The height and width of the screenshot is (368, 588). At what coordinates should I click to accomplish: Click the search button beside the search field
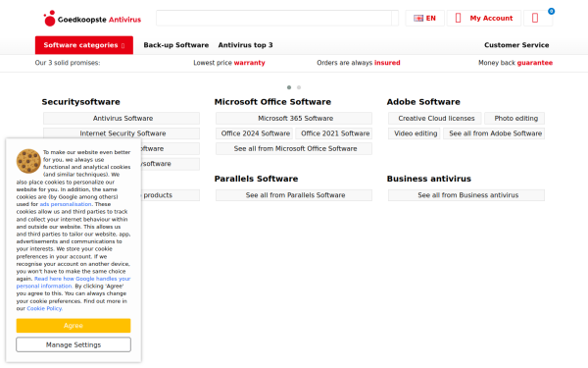point(395,18)
